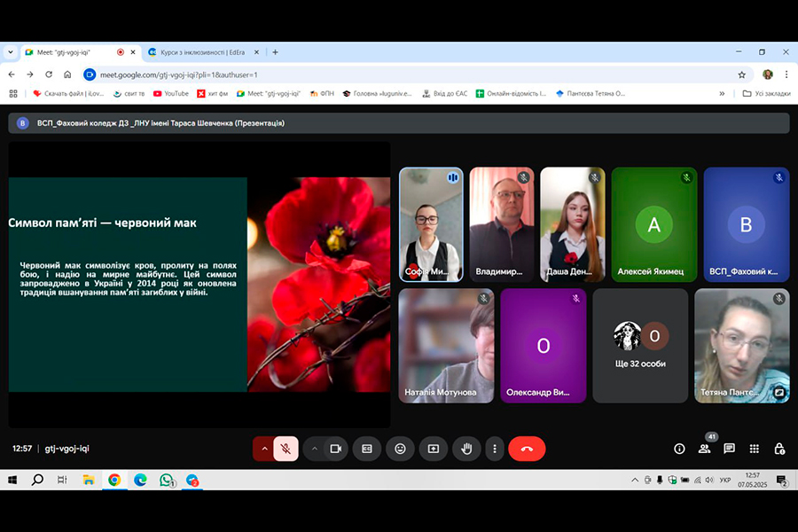The height and width of the screenshot is (532, 798).
Task: Select Владимир participant video tile
Action: (x=502, y=224)
